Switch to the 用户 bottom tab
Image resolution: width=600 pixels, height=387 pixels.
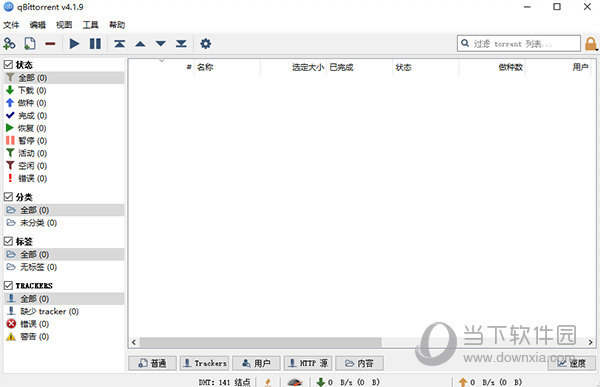click(x=256, y=363)
